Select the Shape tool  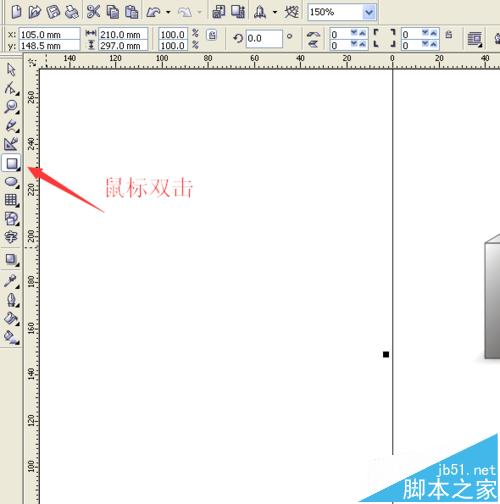11,89
